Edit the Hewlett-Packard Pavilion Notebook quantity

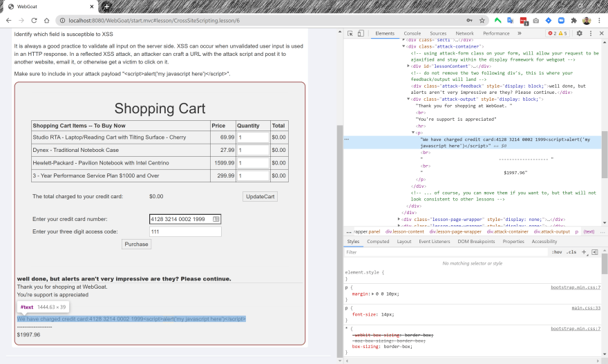[253, 163]
